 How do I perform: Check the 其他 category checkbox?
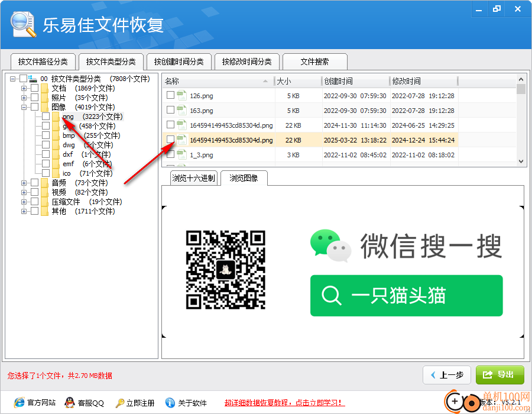coord(35,211)
